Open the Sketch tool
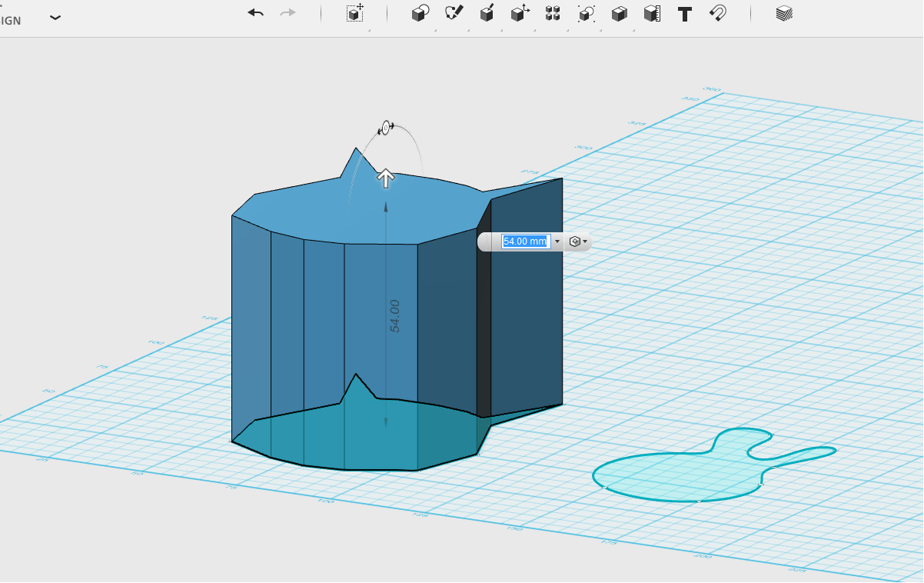Image resolution: width=924 pixels, height=583 pixels. [454, 14]
